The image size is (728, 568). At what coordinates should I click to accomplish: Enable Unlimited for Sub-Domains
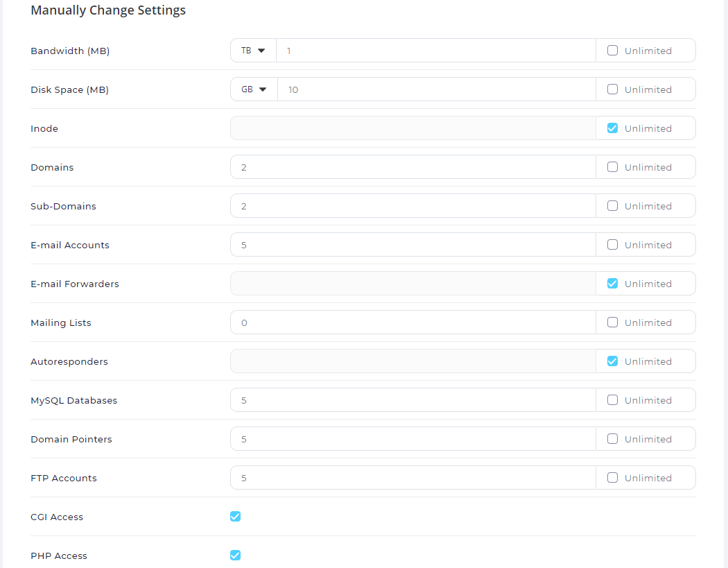[612, 206]
